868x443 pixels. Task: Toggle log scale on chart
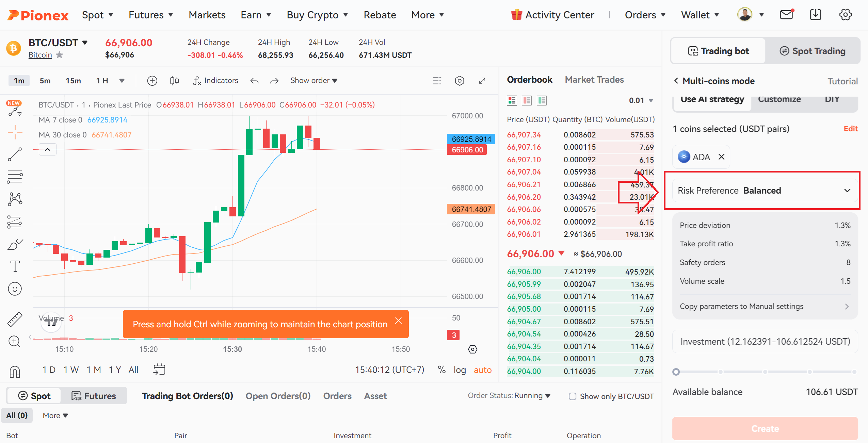tap(460, 370)
